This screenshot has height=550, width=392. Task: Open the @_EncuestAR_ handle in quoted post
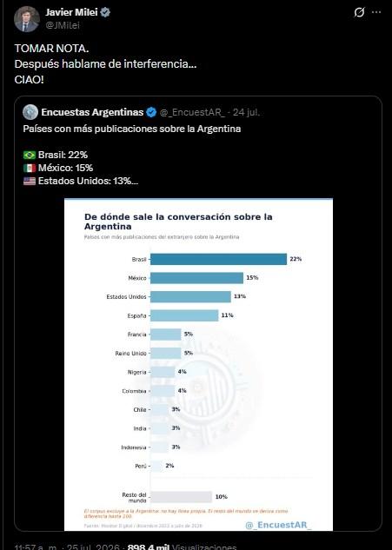pyautogui.click(x=192, y=112)
